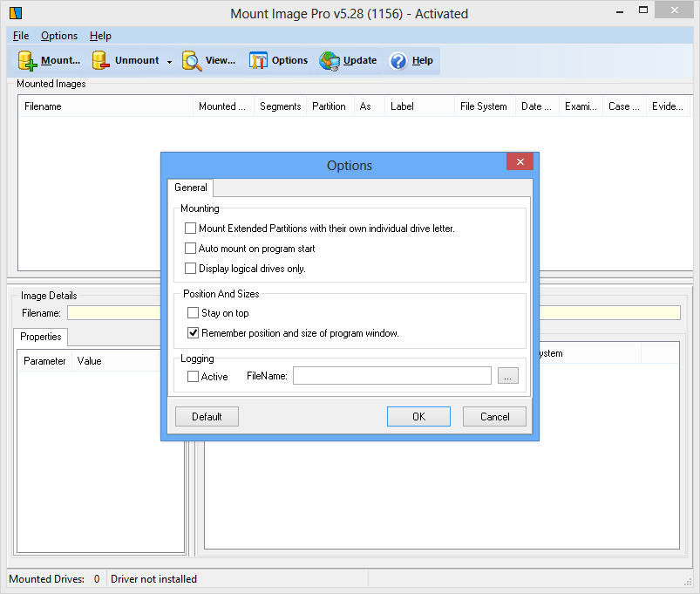Image resolution: width=700 pixels, height=594 pixels.
Task: Click the Parameter column header
Action: [x=44, y=361]
